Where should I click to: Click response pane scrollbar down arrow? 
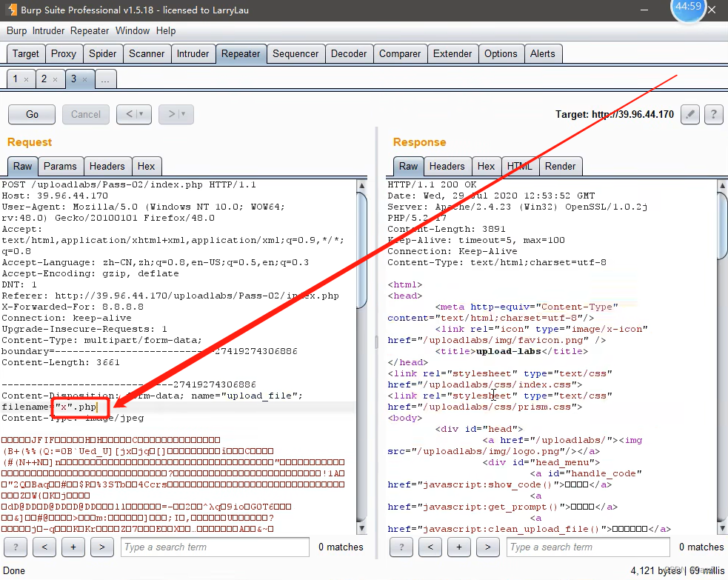point(722,528)
